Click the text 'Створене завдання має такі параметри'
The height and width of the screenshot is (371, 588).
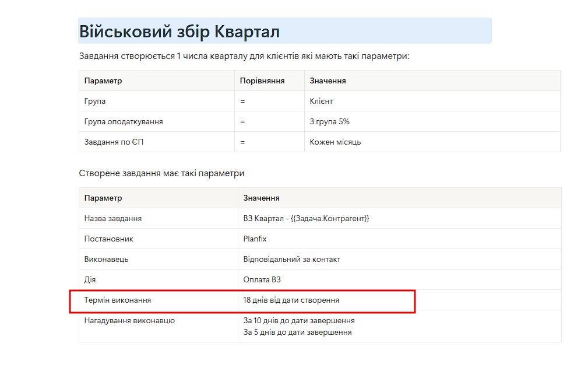click(161, 173)
